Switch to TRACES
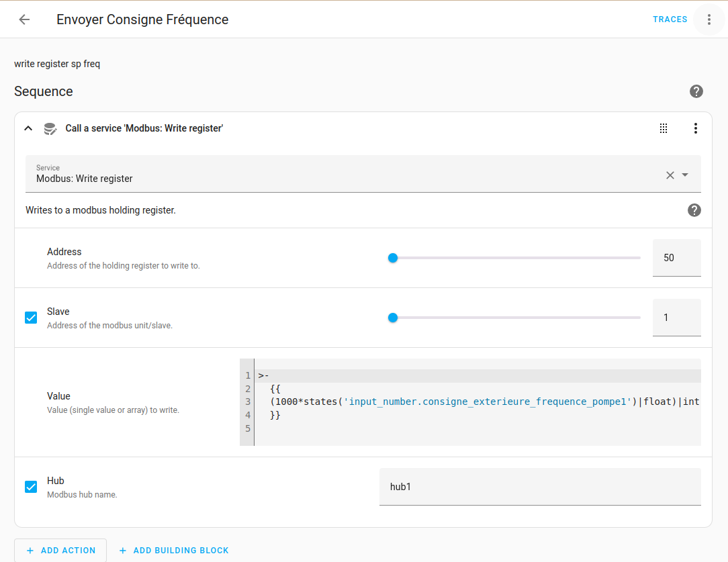This screenshot has height=562, width=728. pos(670,19)
